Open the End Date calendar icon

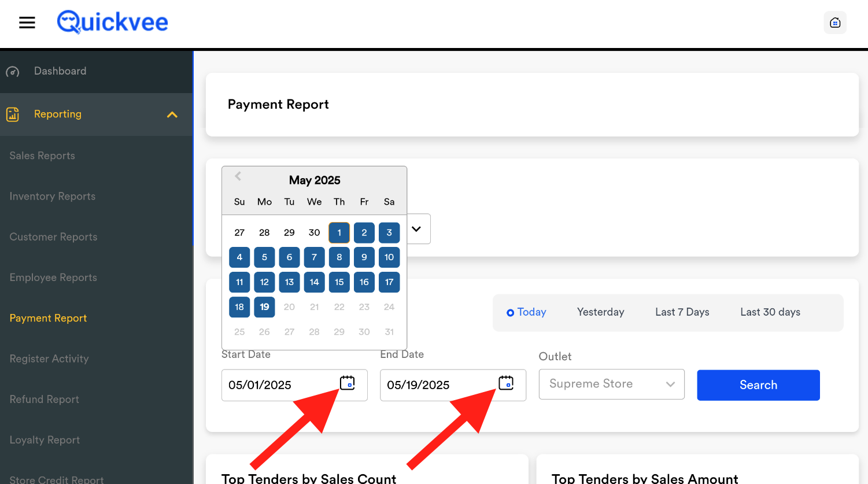click(505, 383)
